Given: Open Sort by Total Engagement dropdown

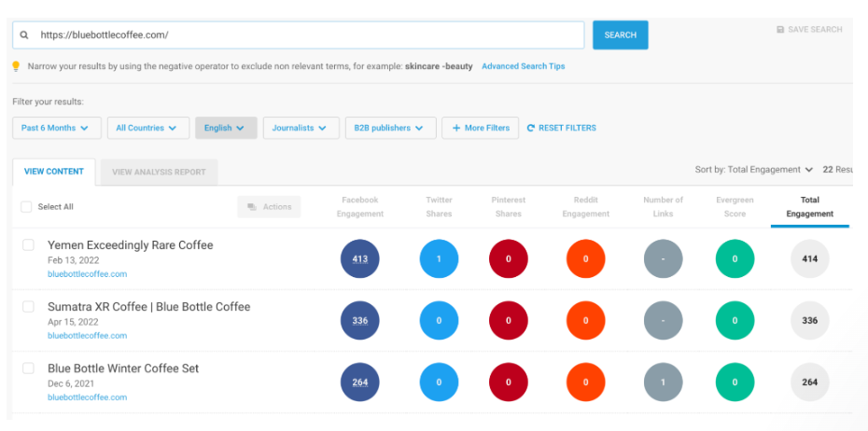Looking at the screenshot, I should (x=754, y=170).
